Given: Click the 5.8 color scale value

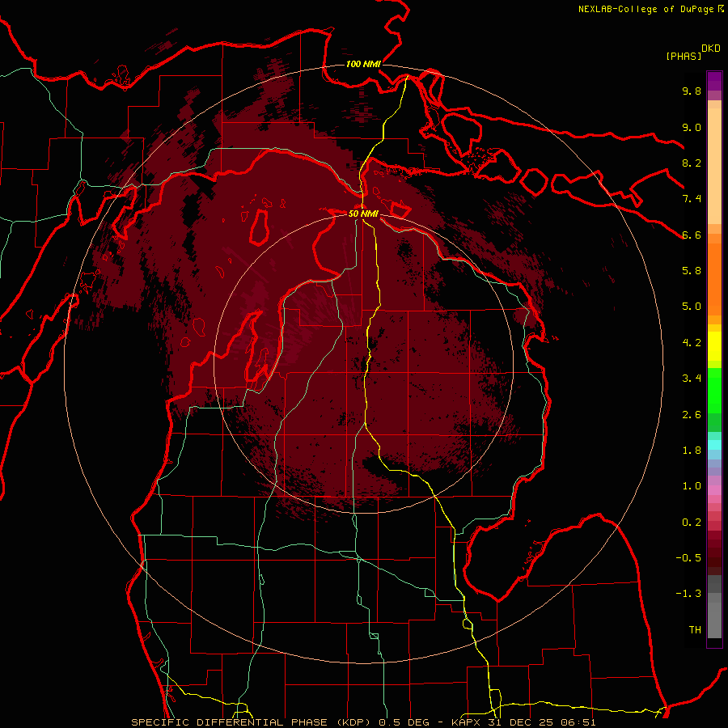Looking at the screenshot, I should click(692, 271).
